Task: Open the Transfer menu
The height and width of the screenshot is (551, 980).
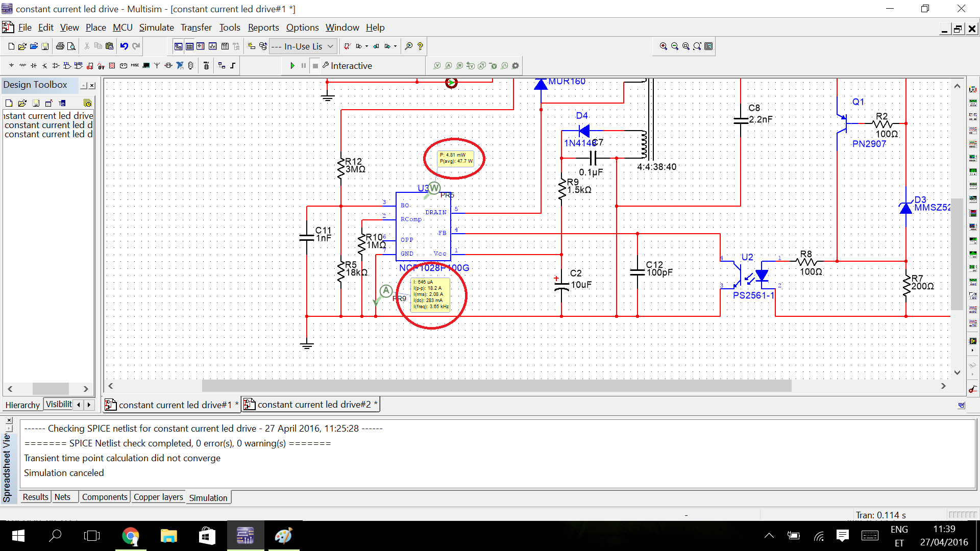Action: tap(196, 28)
